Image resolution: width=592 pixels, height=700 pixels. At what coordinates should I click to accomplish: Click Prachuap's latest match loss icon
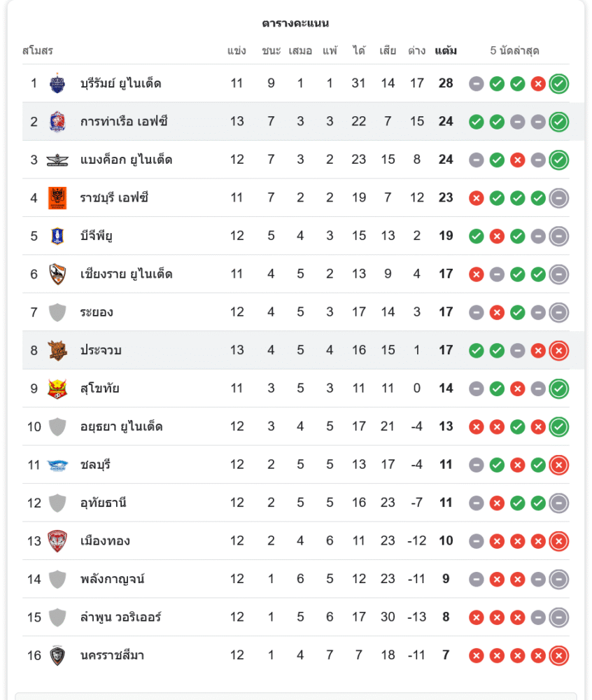pyautogui.click(x=558, y=351)
